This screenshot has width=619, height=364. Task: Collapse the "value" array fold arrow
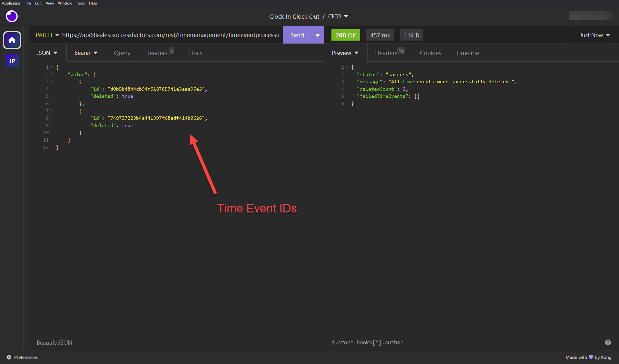(x=52, y=74)
